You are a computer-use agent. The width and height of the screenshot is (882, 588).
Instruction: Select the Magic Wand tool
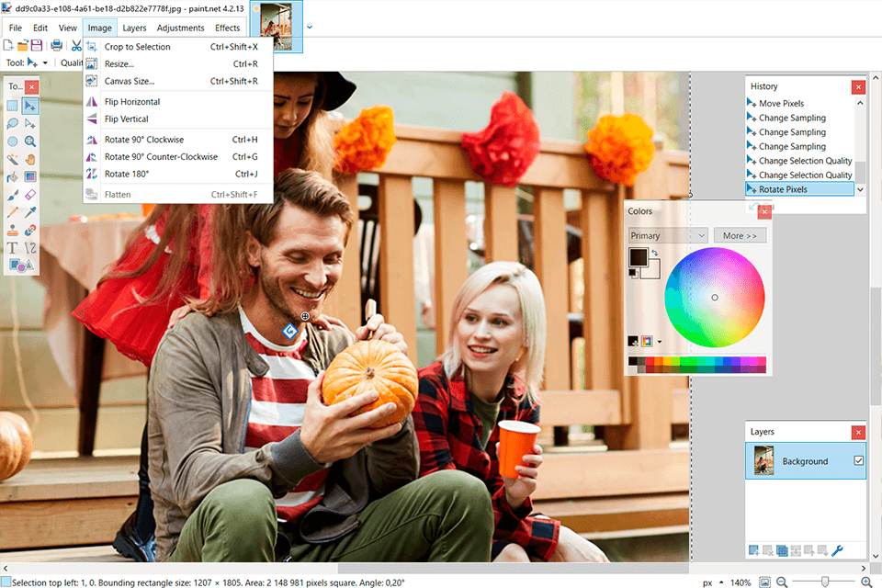pos(12,158)
